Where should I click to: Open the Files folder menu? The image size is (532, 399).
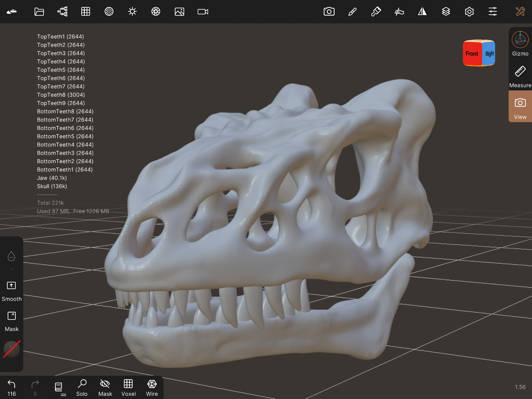click(x=39, y=12)
